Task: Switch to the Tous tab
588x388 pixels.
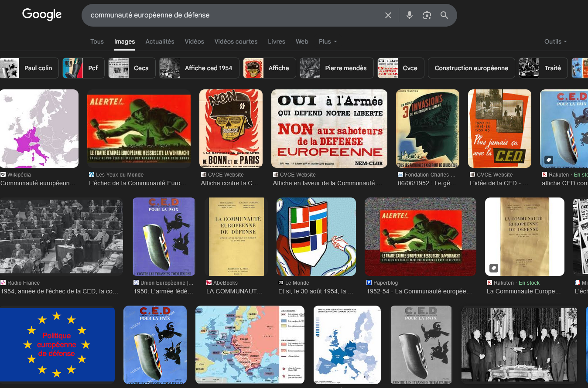Action: pyautogui.click(x=97, y=41)
